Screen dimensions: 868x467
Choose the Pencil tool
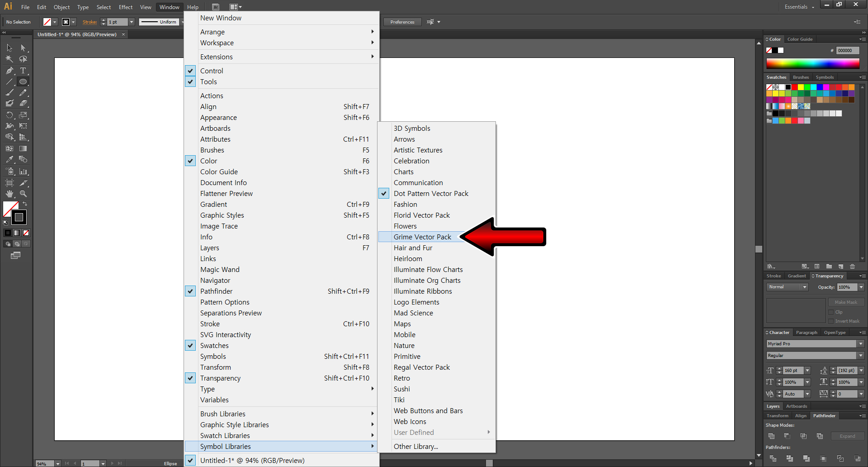[23, 92]
